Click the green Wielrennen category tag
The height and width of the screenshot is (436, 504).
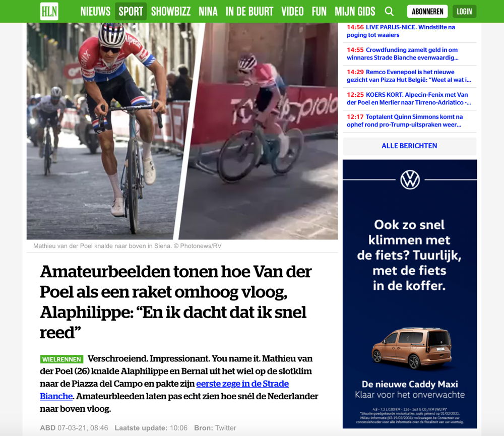[61, 359]
